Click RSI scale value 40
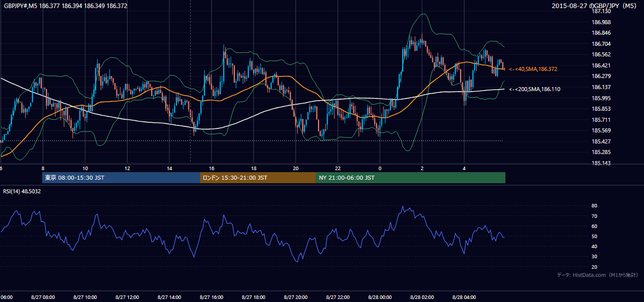644x302 pixels. click(594, 246)
